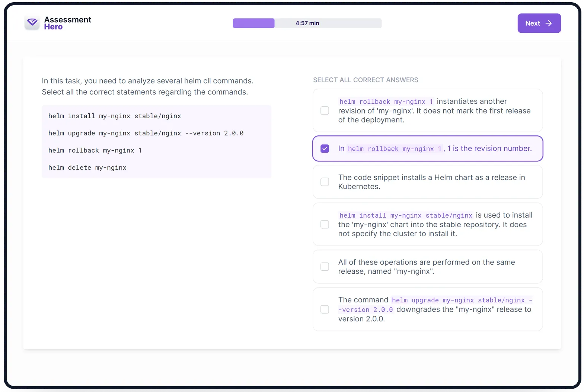Click the 'SELECT ALL CORRECT ANSWERS' heading

coord(366,80)
